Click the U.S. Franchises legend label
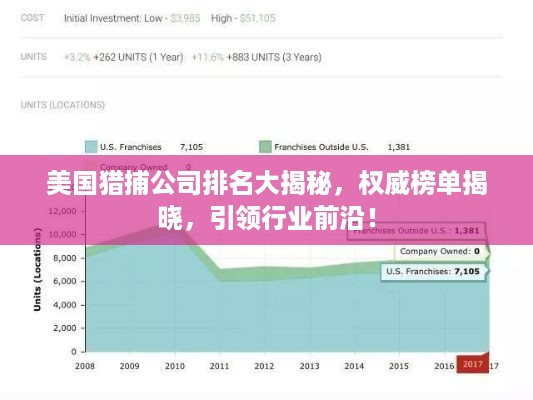The height and width of the screenshot is (400, 533). [x=131, y=147]
